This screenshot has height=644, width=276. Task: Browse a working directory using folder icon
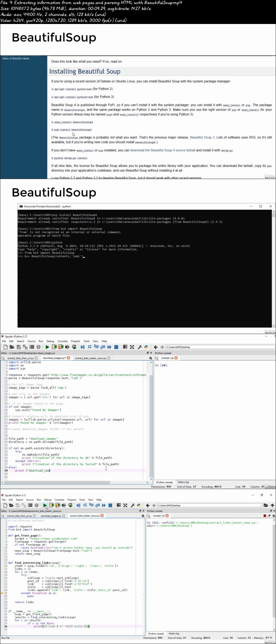(x=266, y=505)
